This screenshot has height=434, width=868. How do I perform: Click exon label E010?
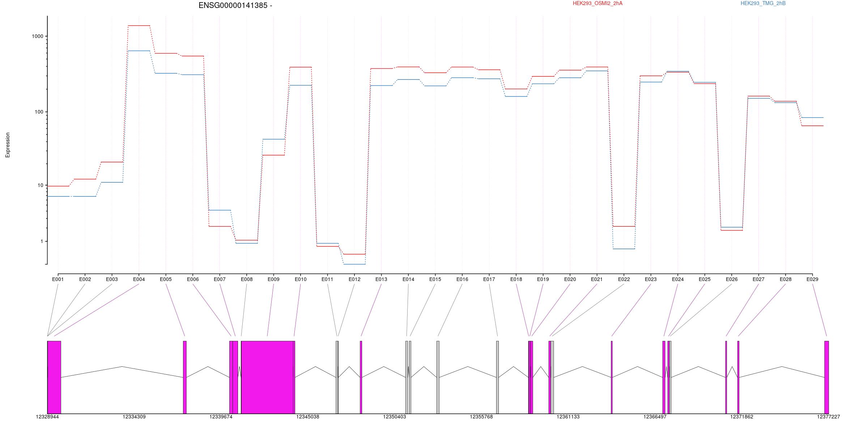pos(301,279)
